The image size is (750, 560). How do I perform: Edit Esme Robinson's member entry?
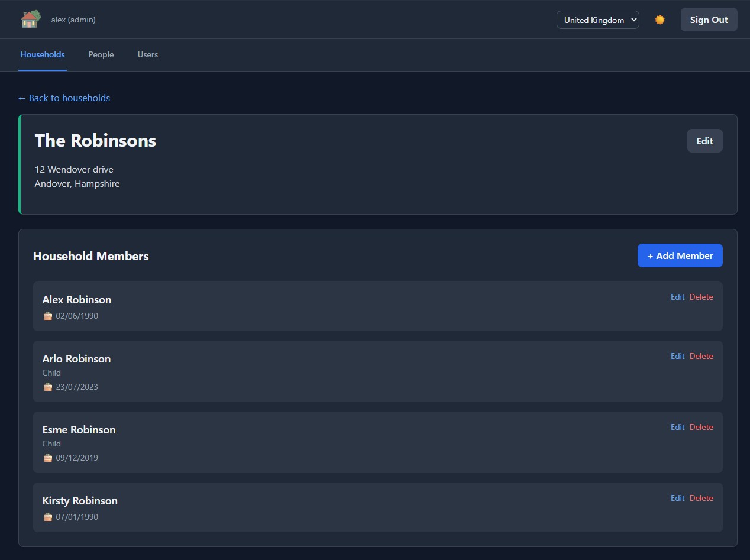tap(677, 427)
